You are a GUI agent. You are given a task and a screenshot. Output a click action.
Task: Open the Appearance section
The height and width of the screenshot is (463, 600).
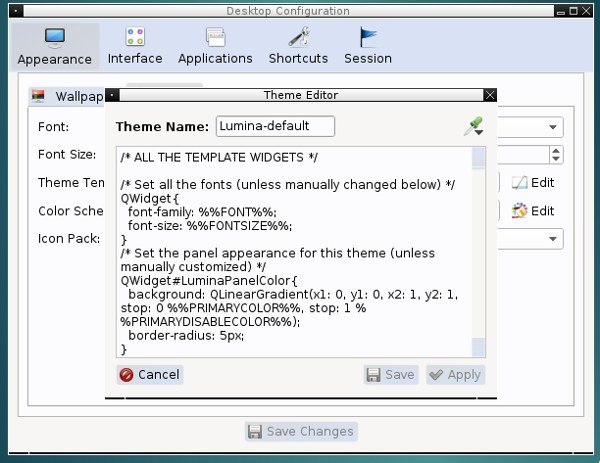coord(55,46)
